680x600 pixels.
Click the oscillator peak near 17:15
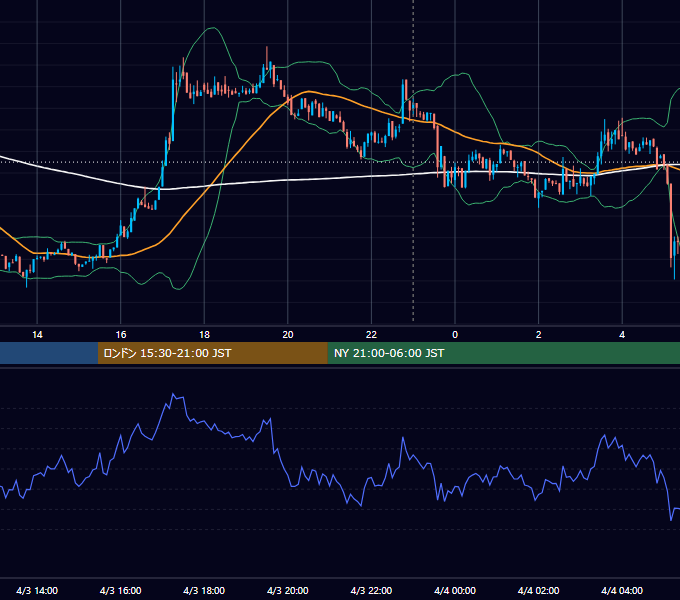click(x=173, y=394)
